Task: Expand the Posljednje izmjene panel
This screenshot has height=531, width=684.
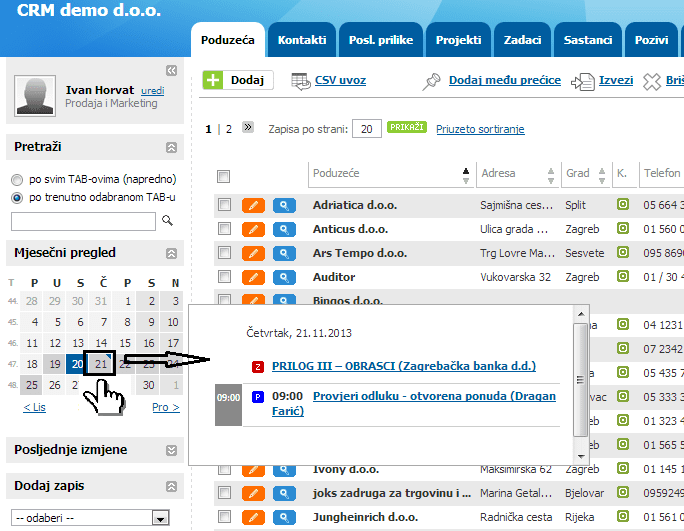Action: point(172,450)
